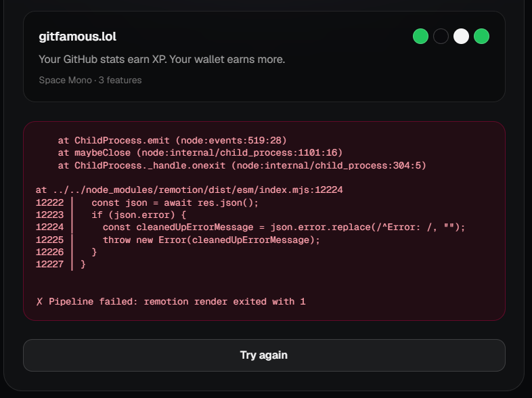The image size is (532, 398).
Task: Click the last green swatch next to white
Action: pyautogui.click(x=481, y=37)
